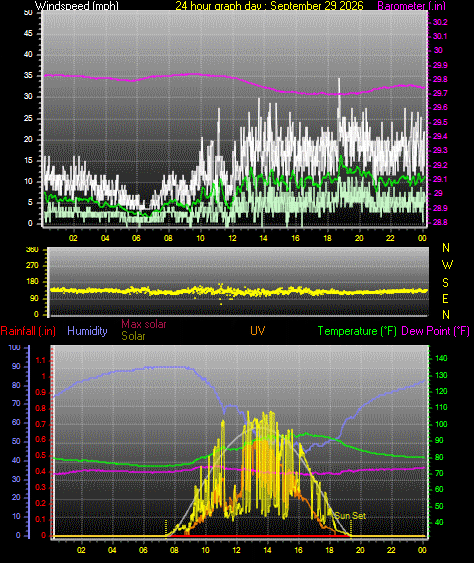This screenshot has width=474, height=563.
Task: Select the 24 hour graph day title
Action: pyautogui.click(x=269, y=5)
